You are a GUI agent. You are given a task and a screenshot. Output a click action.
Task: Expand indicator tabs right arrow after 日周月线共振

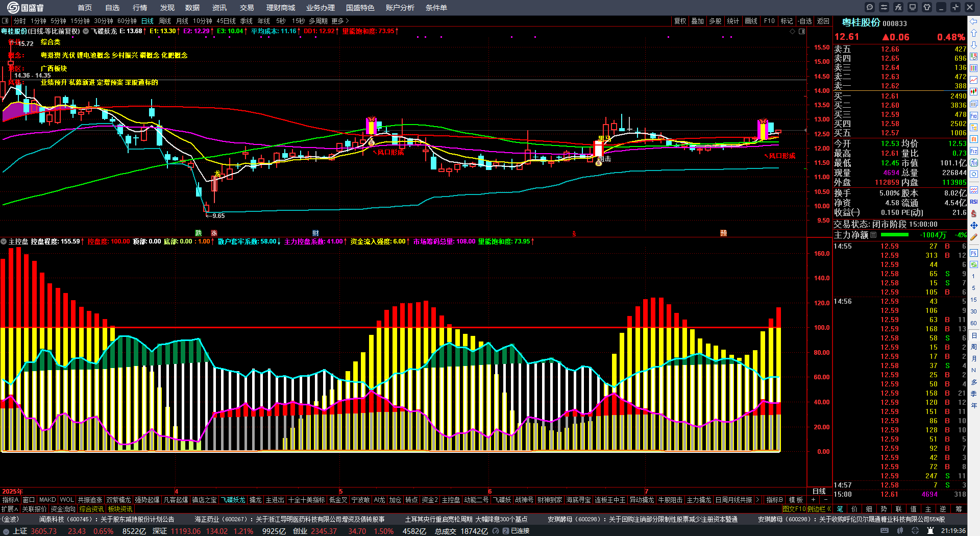click(757, 500)
